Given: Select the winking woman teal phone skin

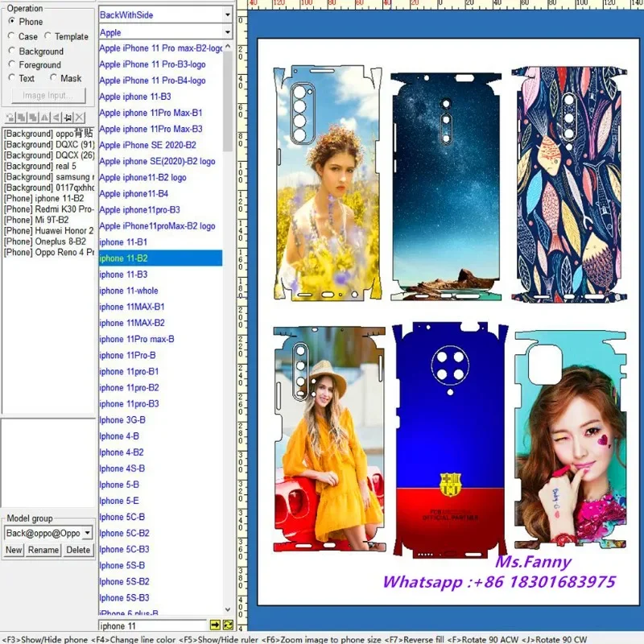Looking at the screenshot, I should [570, 440].
